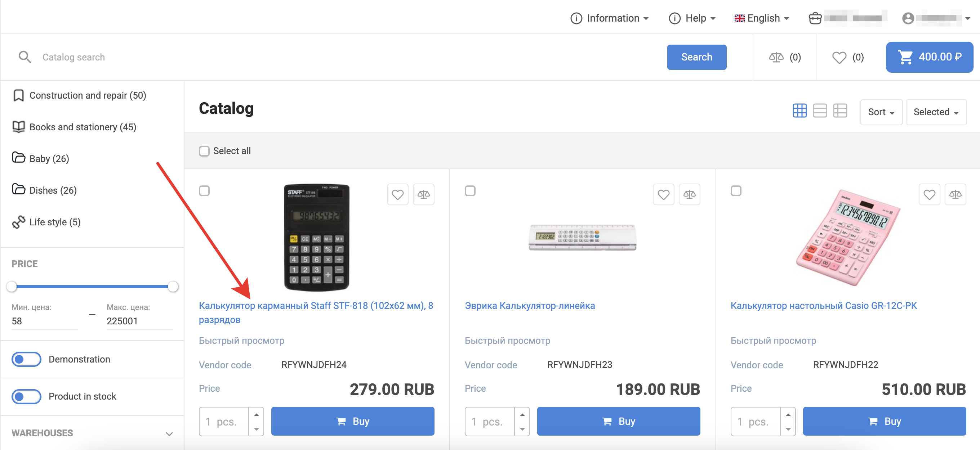Image resolution: width=980 pixels, height=450 pixels.
Task: Open the English language dropdown
Action: (762, 18)
